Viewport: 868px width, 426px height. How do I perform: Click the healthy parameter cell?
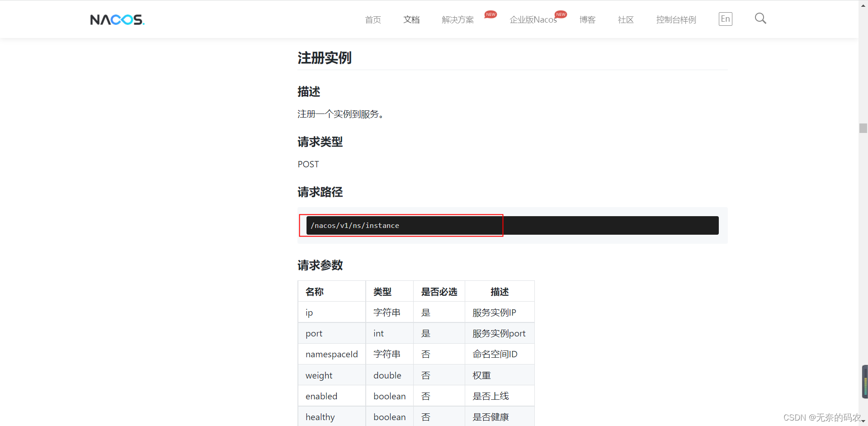point(332,417)
